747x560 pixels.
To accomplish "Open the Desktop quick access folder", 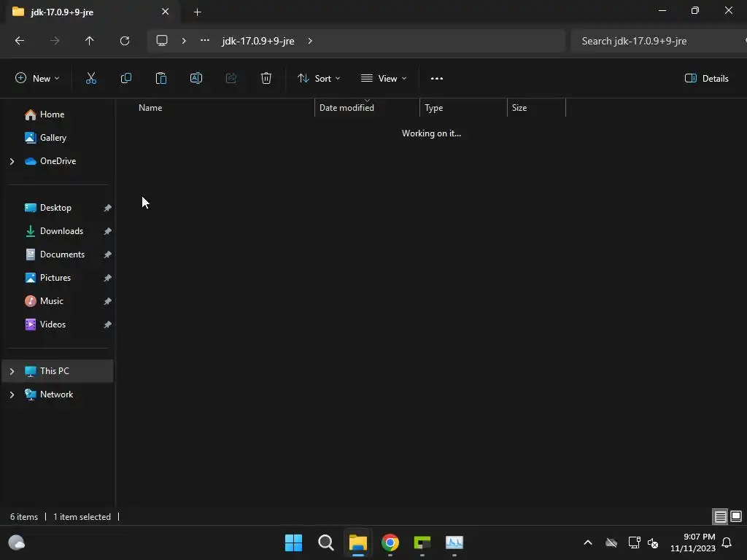I will (x=55, y=208).
